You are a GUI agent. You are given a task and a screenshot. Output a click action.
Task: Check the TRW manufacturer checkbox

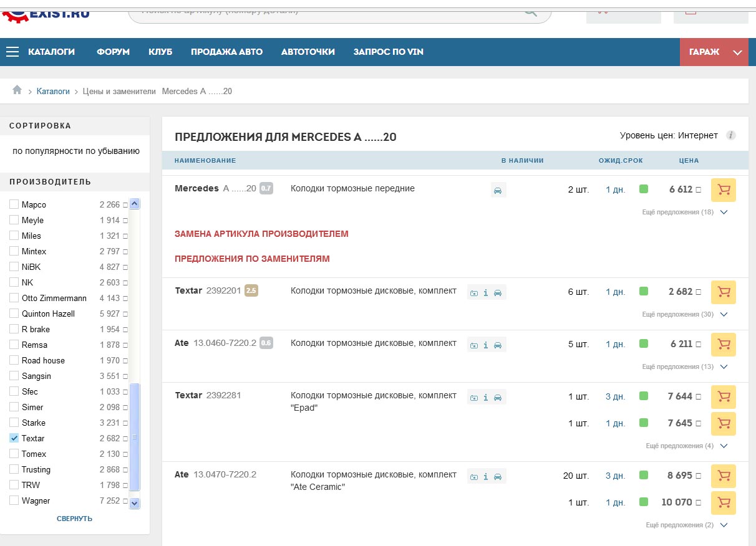tap(14, 485)
